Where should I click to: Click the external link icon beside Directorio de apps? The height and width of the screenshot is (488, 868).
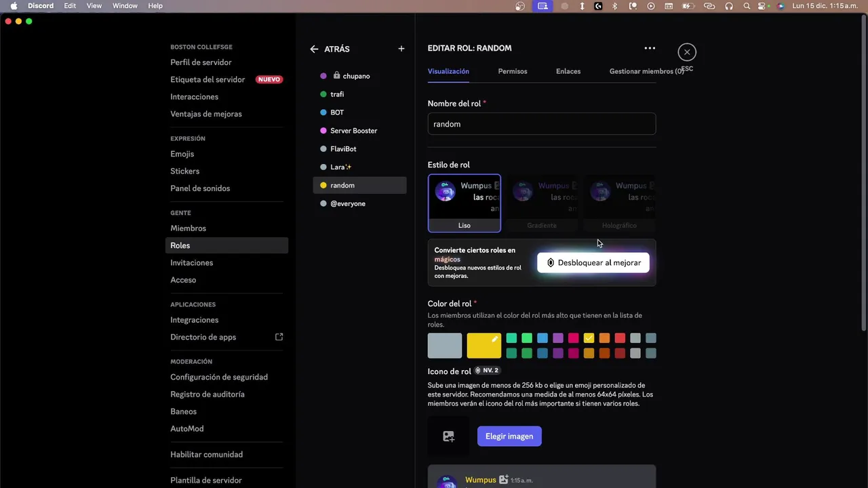[279, 337]
